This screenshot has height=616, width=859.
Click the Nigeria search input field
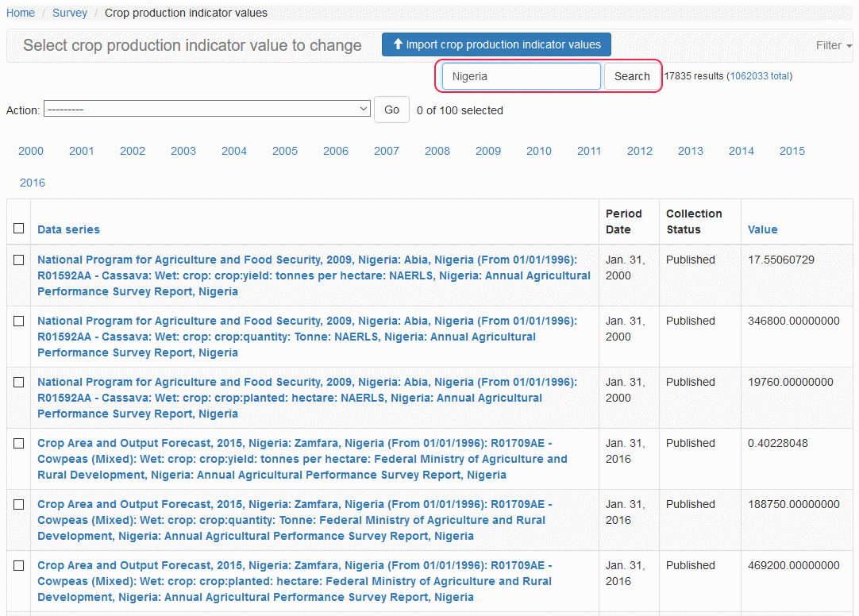(521, 76)
